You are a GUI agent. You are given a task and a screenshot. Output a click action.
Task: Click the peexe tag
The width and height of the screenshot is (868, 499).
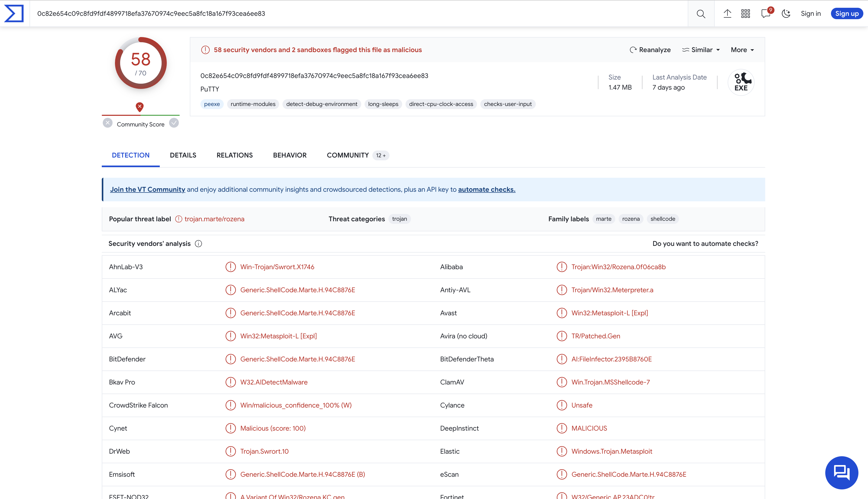212,104
